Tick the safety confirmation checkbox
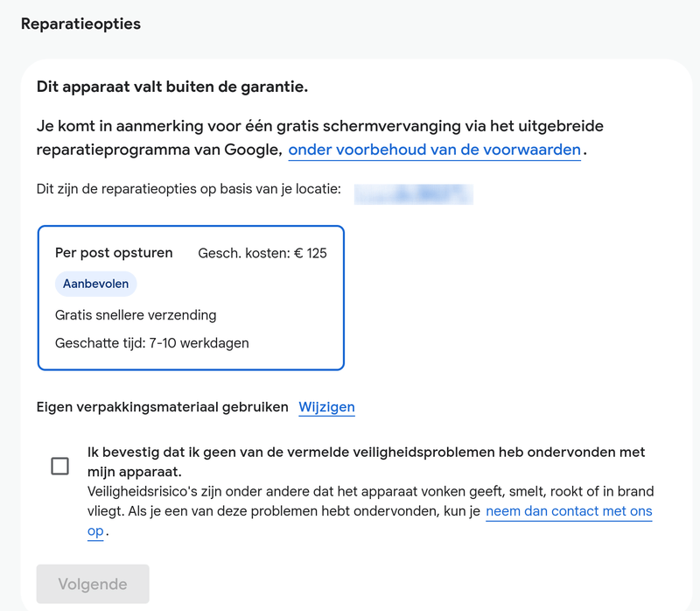Viewport: 700px width, 611px height. tap(59, 466)
